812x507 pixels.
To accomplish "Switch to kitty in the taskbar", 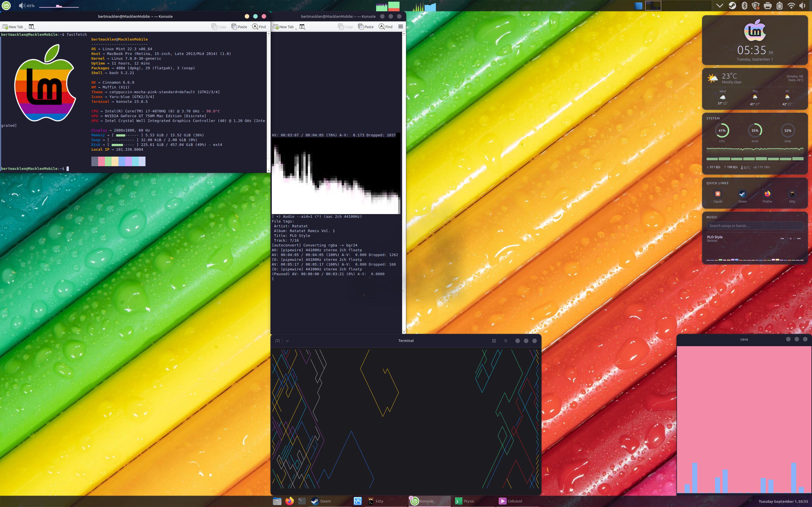I will click(x=376, y=501).
